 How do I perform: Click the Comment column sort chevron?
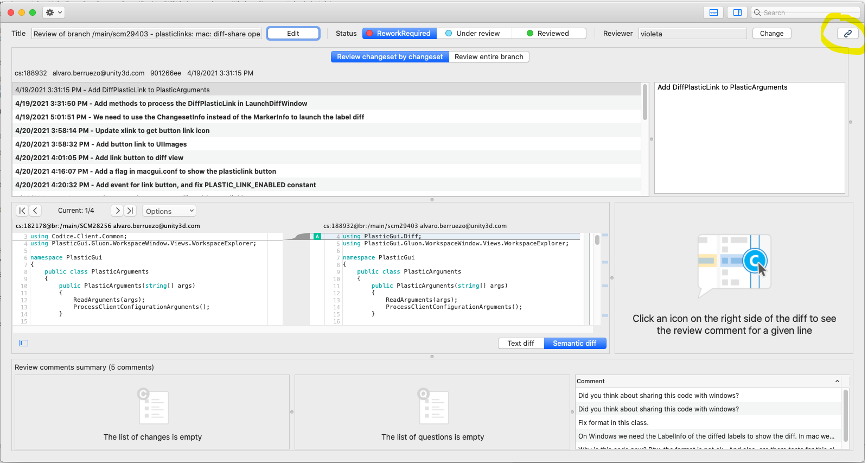click(x=837, y=381)
